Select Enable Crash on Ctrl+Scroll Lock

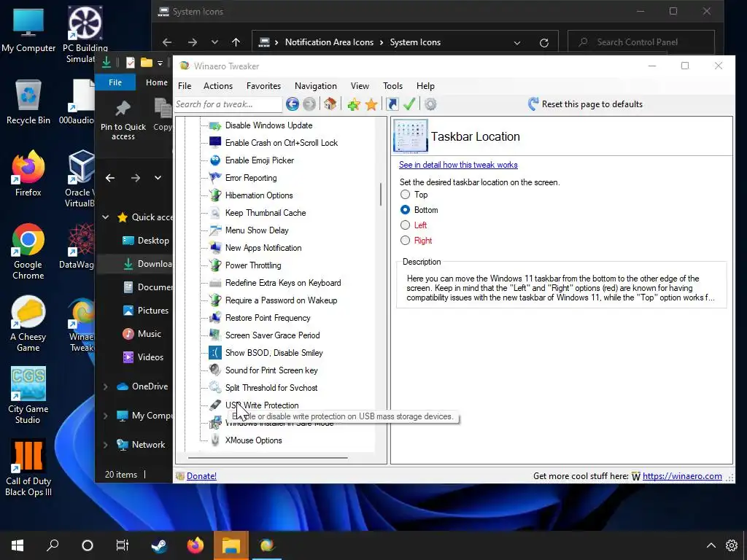coord(281,143)
